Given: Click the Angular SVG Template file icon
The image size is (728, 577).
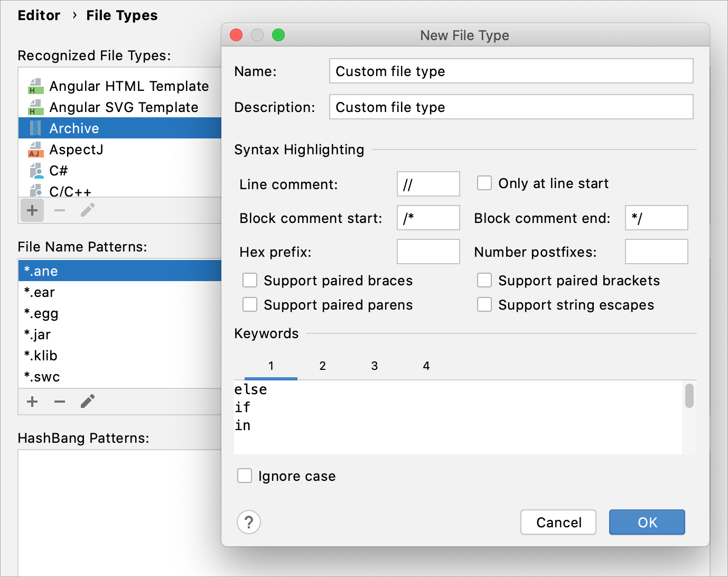Looking at the screenshot, I should pos(35,107).
